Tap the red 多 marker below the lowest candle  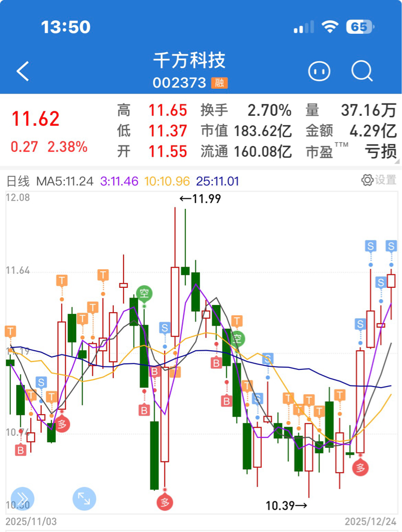(165, 502)
